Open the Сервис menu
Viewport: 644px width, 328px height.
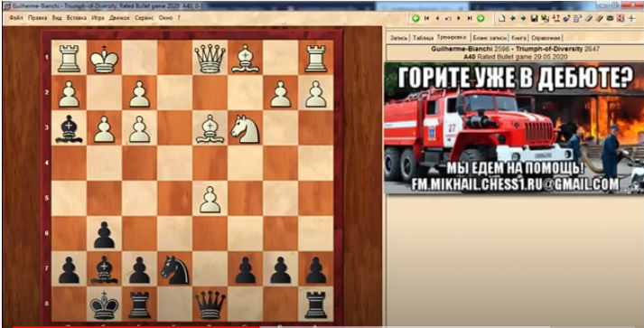(145, 18)
